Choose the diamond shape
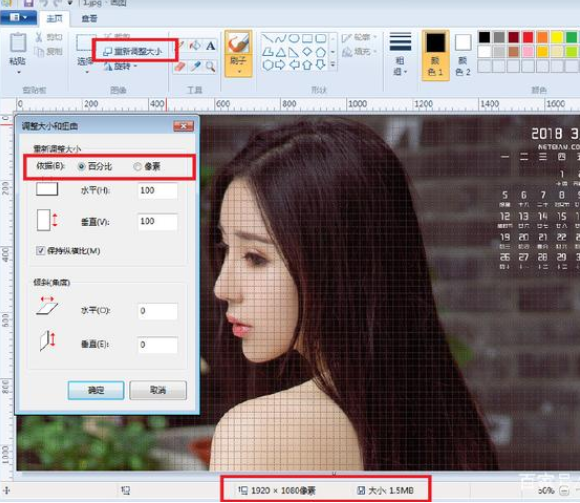This screenshot has width=580, height=503. pos(307,52)
